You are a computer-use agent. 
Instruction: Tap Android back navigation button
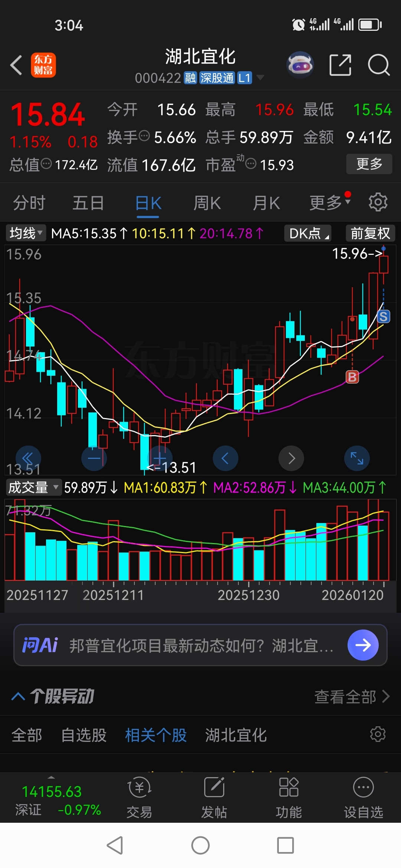tap(115, 845)
